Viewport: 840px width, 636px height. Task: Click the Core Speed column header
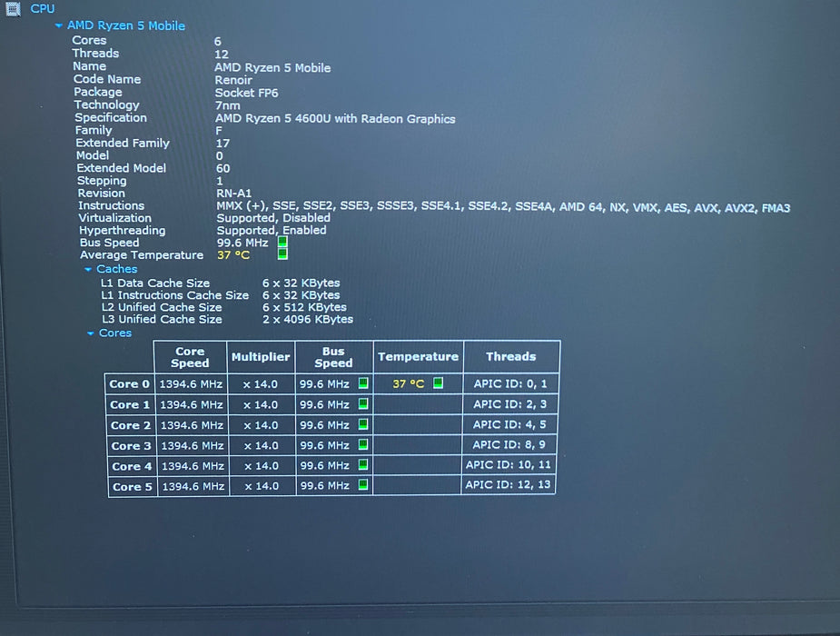point(190,357)
